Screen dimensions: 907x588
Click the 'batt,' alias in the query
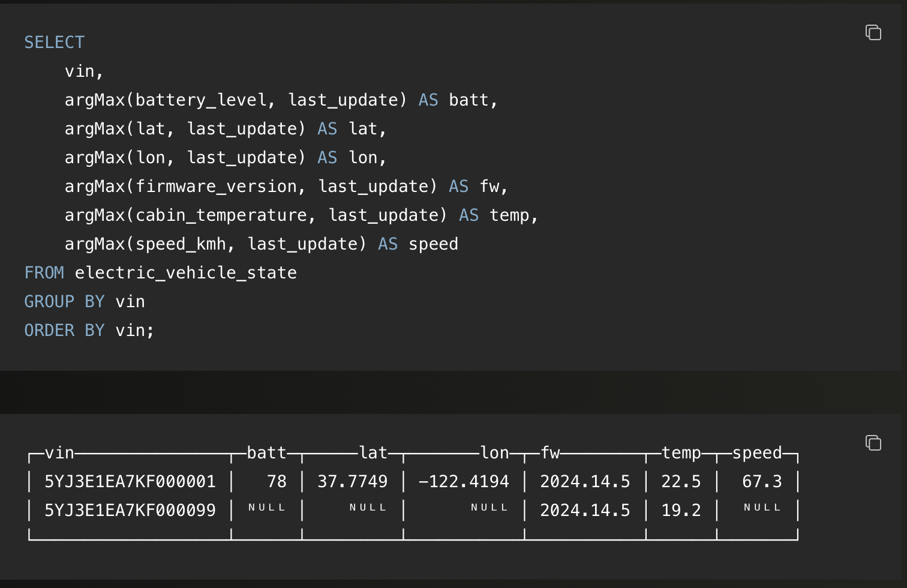point(473,100)
